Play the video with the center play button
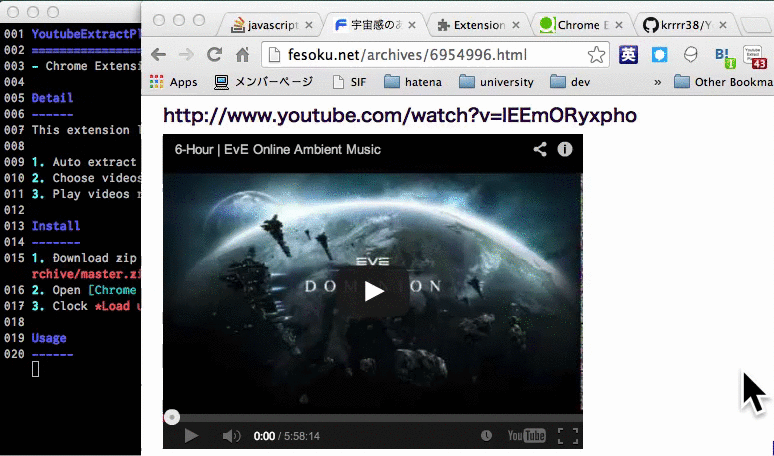Image resolution: width=774 pixels, height=456 pixels. coord(374,291)
